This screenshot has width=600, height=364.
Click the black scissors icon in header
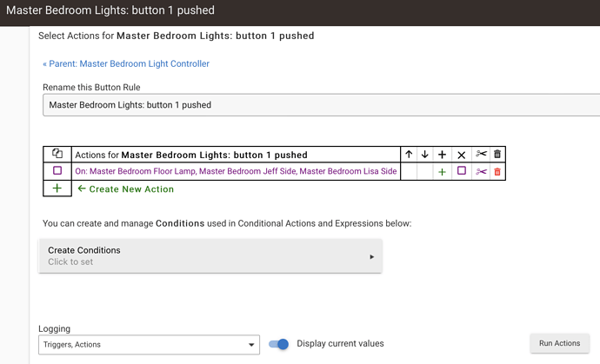[x=481, y=155]
